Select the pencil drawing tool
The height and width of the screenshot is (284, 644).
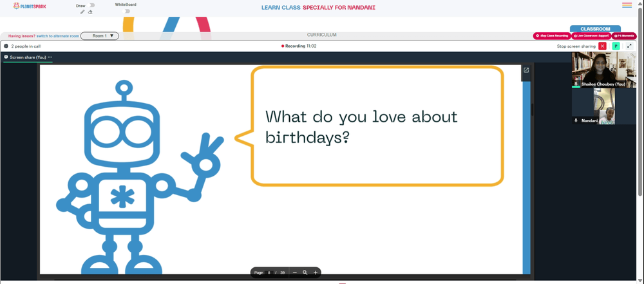pos(82,12)
